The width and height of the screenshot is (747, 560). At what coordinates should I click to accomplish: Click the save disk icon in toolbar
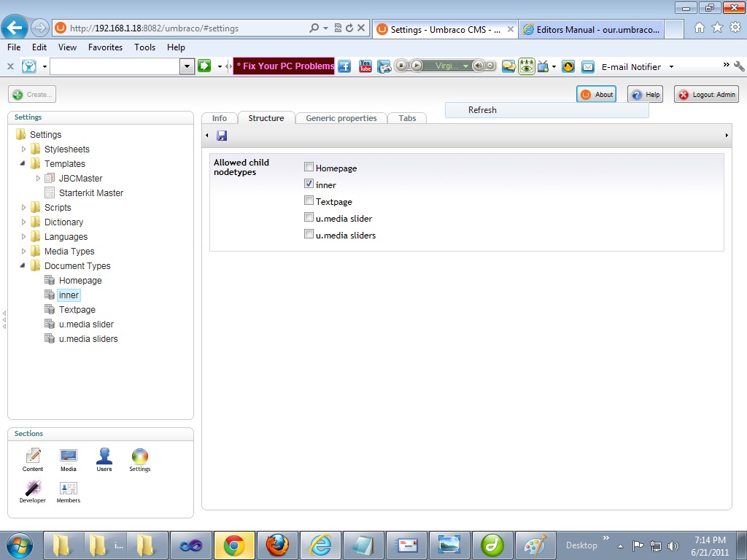222,136
